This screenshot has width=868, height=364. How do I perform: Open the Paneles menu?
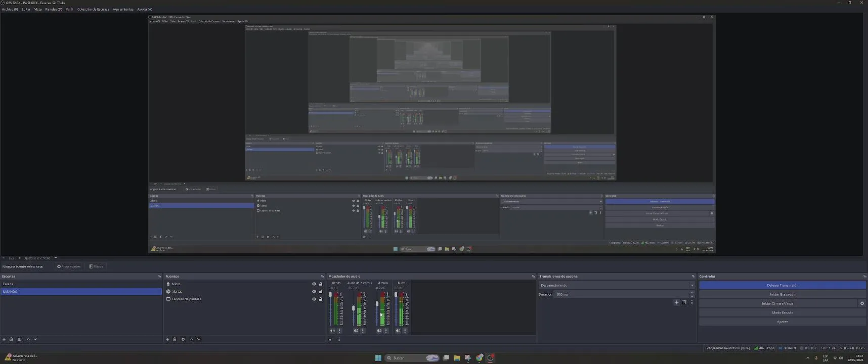point(54,9)
